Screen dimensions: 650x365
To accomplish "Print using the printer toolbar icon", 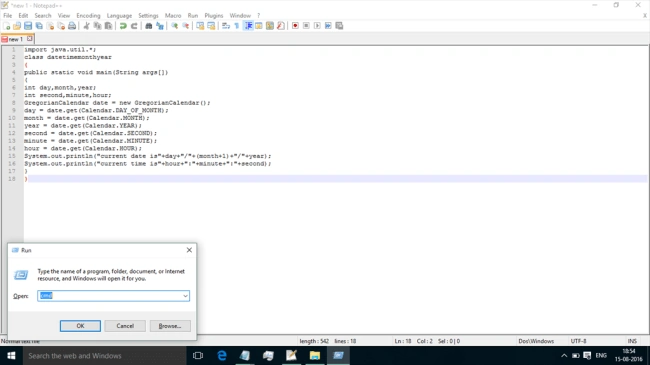I will pos(72,26).
